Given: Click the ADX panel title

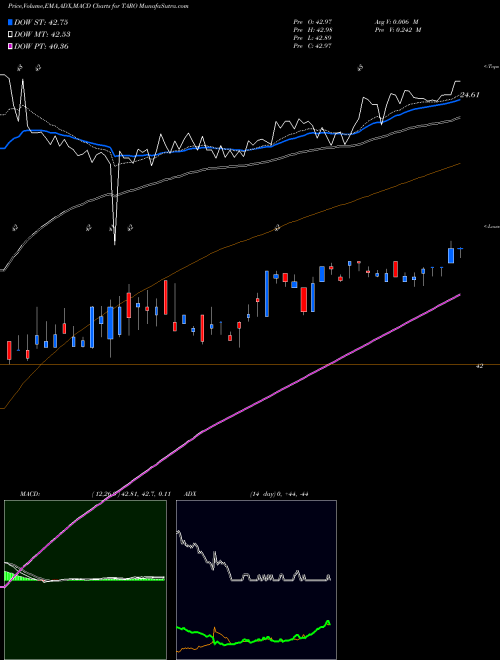Looking at the screenshot, I should point(191,494).
